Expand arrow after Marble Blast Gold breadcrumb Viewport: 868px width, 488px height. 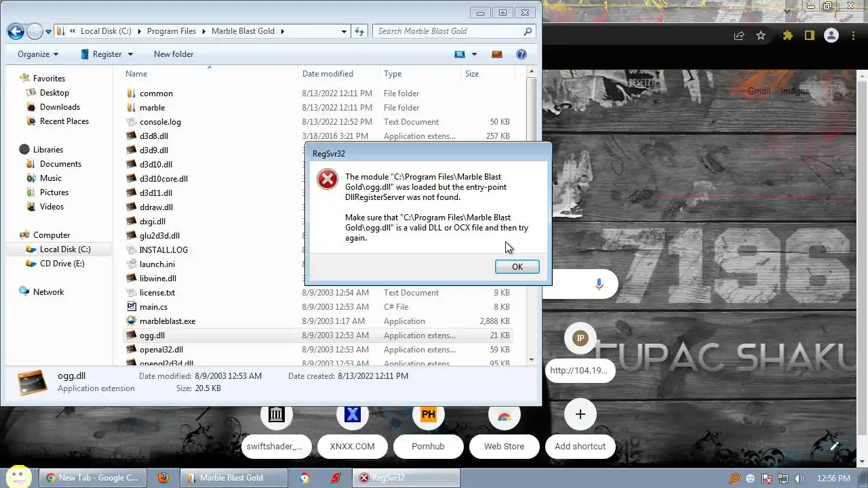(282, 31)
